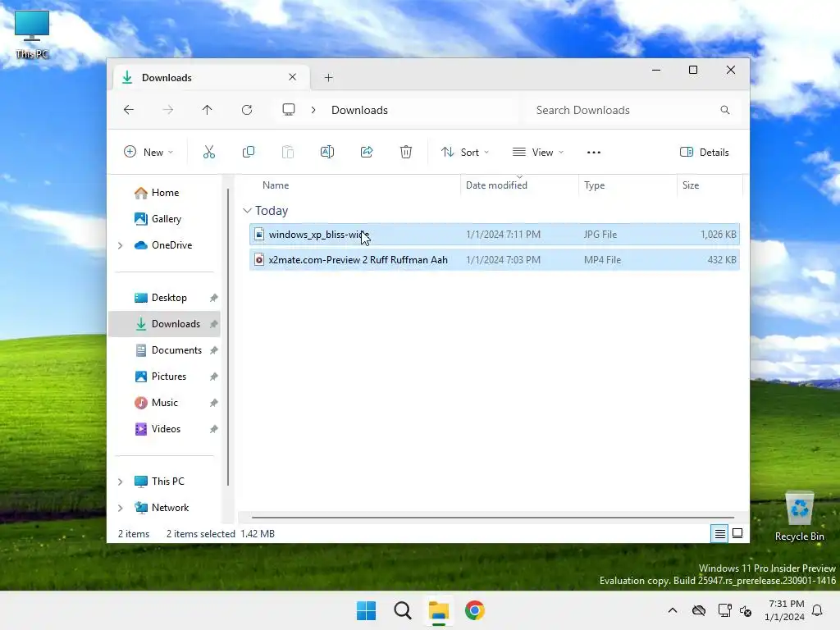Viewport: 840px width, 630px height.
Task: Toggle the Details pane
Action: (704, 152)
